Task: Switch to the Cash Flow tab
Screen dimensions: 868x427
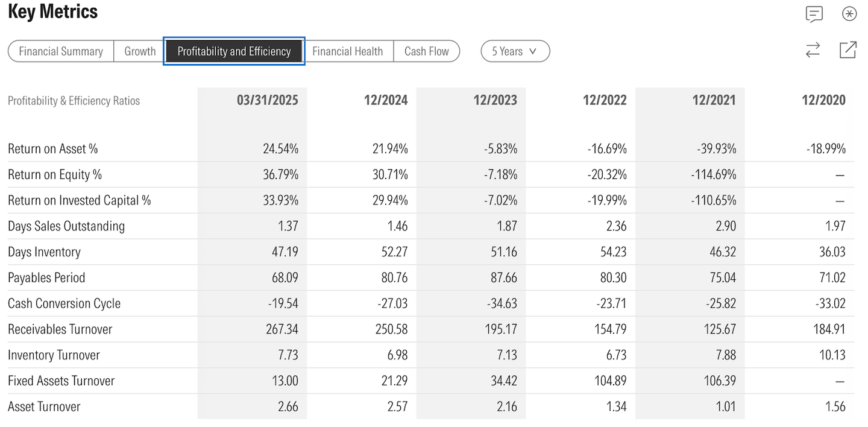Action: pyautogui.click(x=427, y=51)
